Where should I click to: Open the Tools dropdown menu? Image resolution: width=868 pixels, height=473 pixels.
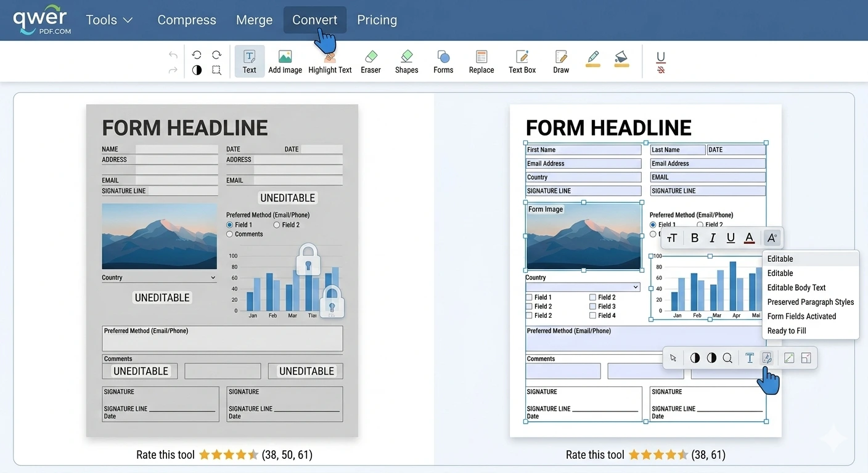pos(109,20)
